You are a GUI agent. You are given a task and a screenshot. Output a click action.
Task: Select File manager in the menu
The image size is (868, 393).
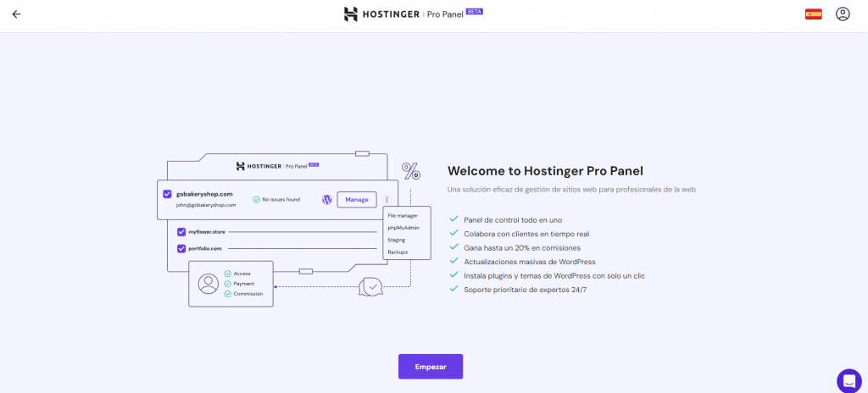[403, 216]
